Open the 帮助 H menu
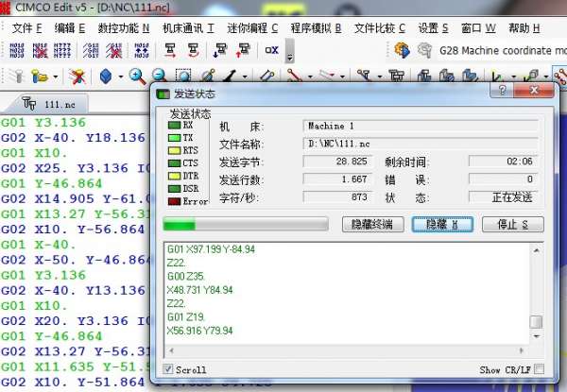The width and height of the screenshot is (567, 392). coord(524,28)
